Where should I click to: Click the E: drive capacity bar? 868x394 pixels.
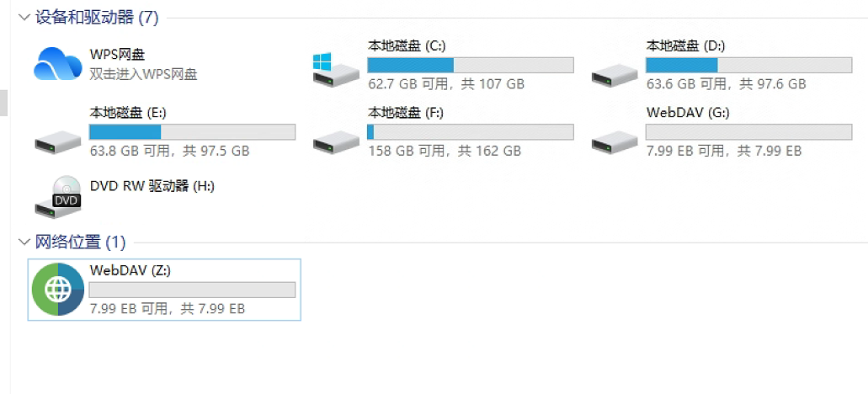[x=192, y=132]
